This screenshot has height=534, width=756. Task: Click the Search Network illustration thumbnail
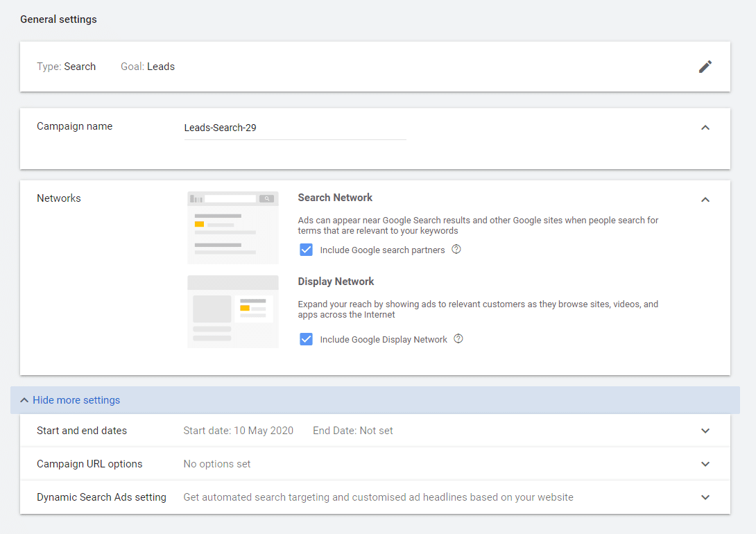233,227
